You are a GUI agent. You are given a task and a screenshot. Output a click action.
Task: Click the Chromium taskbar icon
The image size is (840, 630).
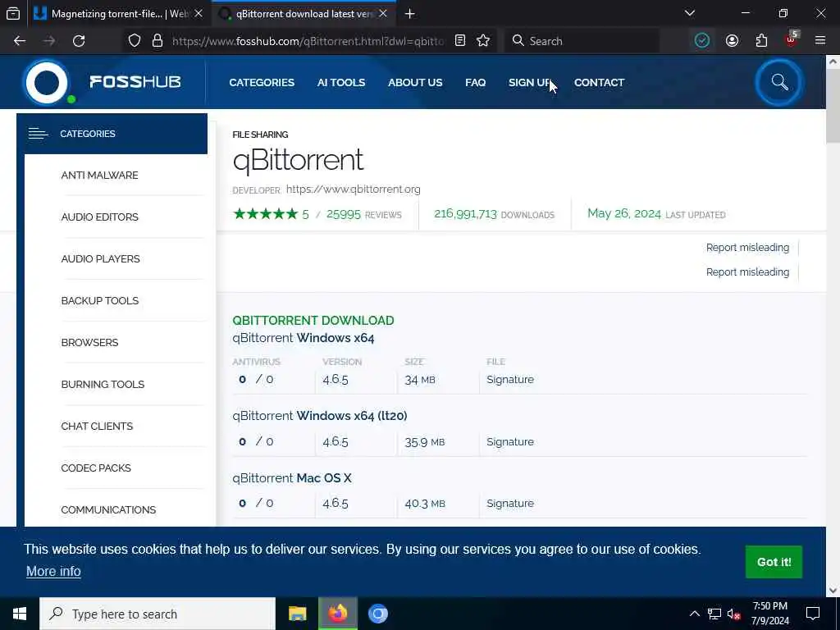377,614
